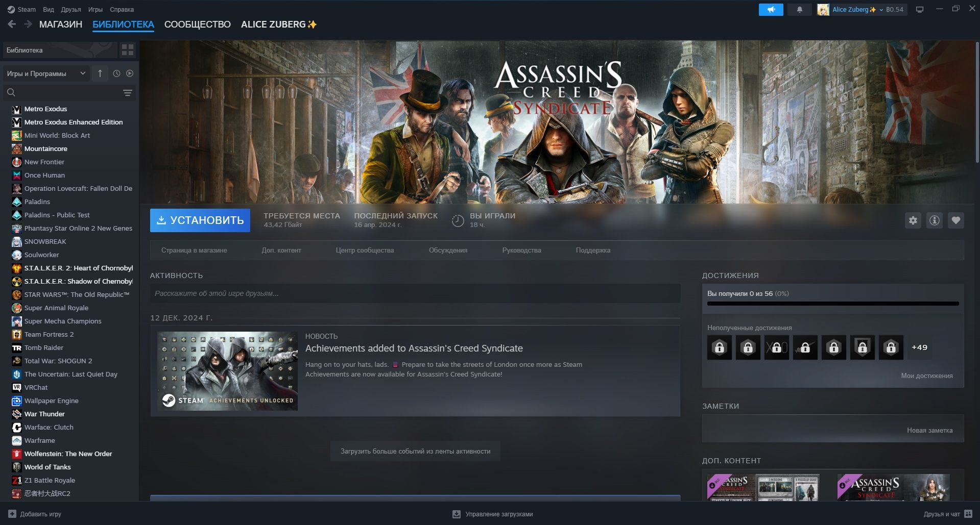Go forward with the right arrow
This screenshot has height=525, width=980.
click(28, 24)
